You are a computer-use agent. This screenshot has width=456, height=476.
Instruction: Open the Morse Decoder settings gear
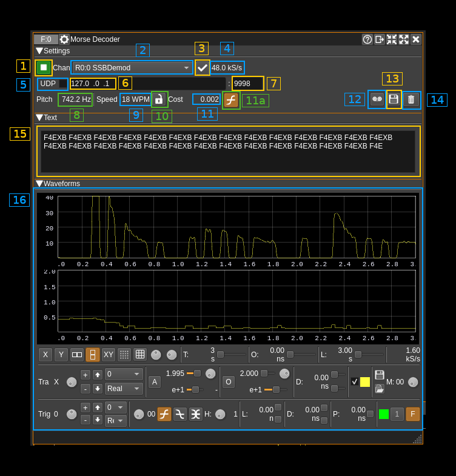[64, 39]
